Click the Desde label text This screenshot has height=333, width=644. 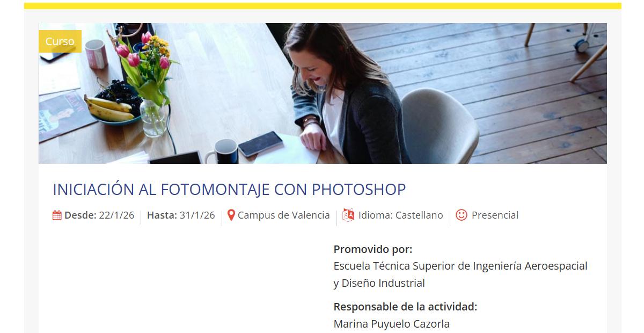tap(80, 215)
